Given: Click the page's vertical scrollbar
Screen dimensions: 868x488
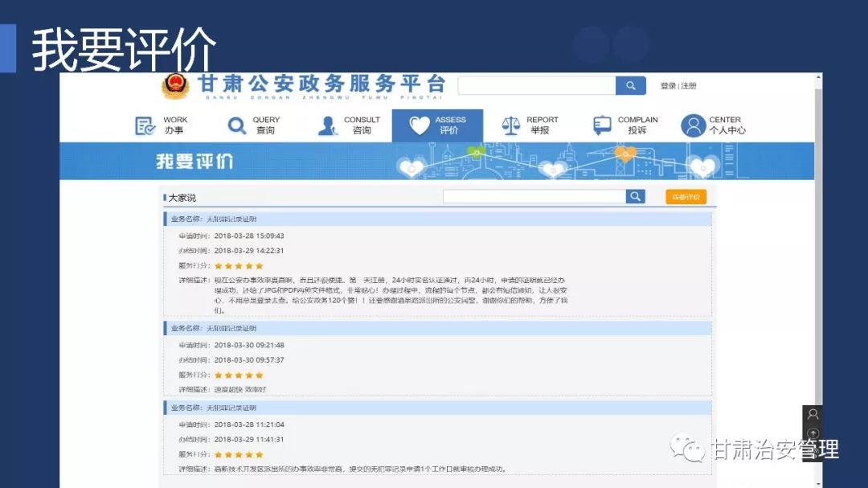Looking at the screenshot, I should point(818,241).
